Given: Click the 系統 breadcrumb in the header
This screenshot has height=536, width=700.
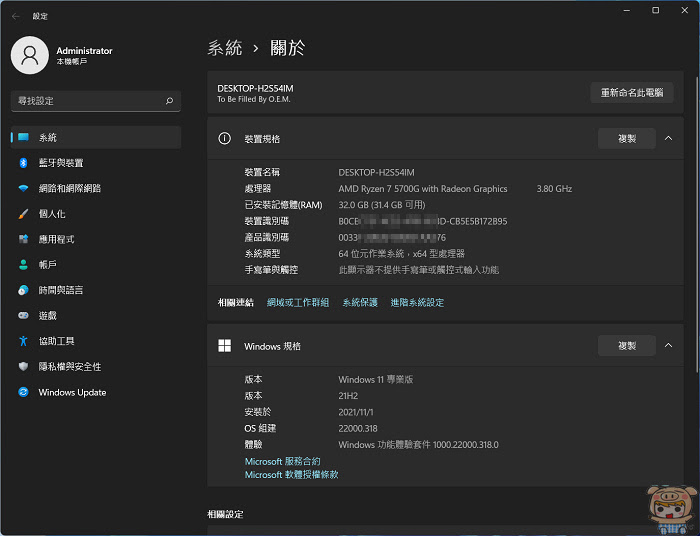Looking at the screenshot, I should coord(225,48).
